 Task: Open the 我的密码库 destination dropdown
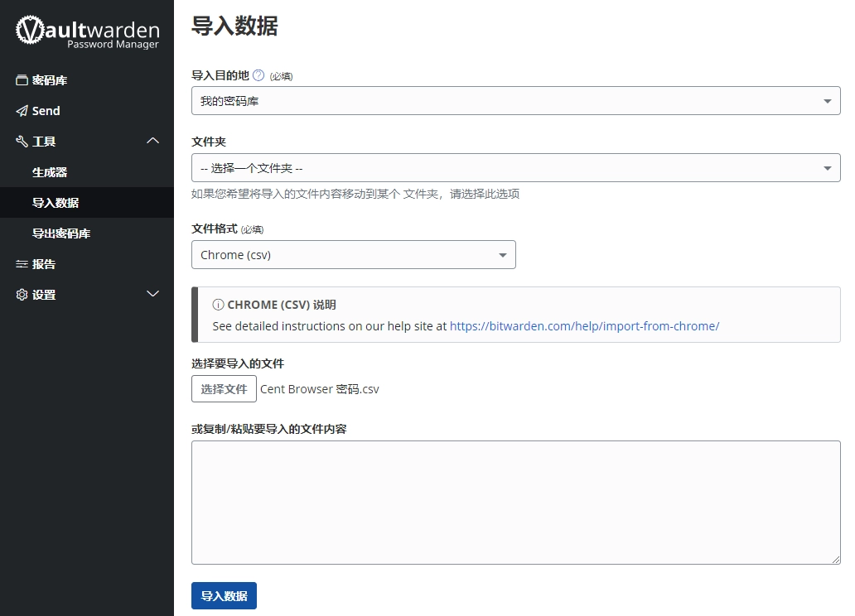tap(515, 101)
